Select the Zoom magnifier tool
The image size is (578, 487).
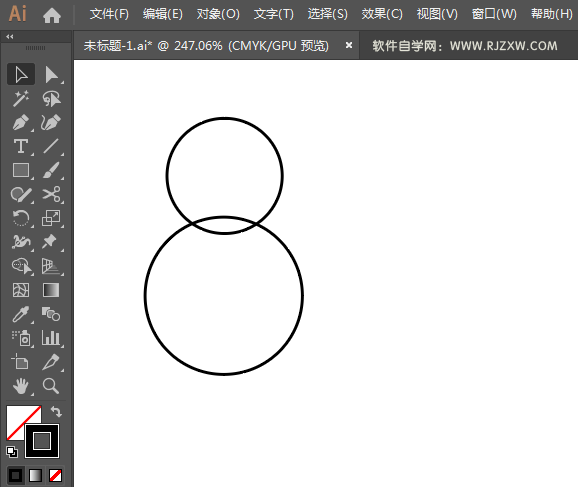click(51, 386)
